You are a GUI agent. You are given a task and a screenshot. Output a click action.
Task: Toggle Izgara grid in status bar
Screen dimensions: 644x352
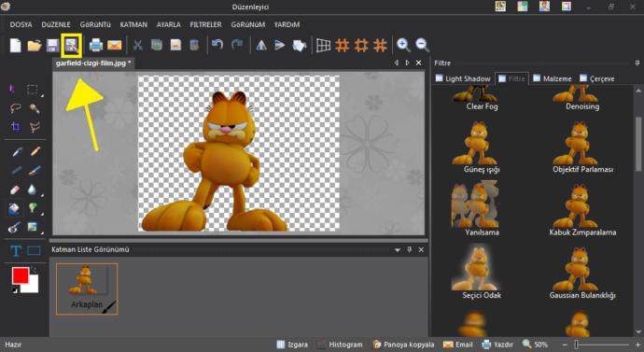pyautogui.click(x=292, y=345)
